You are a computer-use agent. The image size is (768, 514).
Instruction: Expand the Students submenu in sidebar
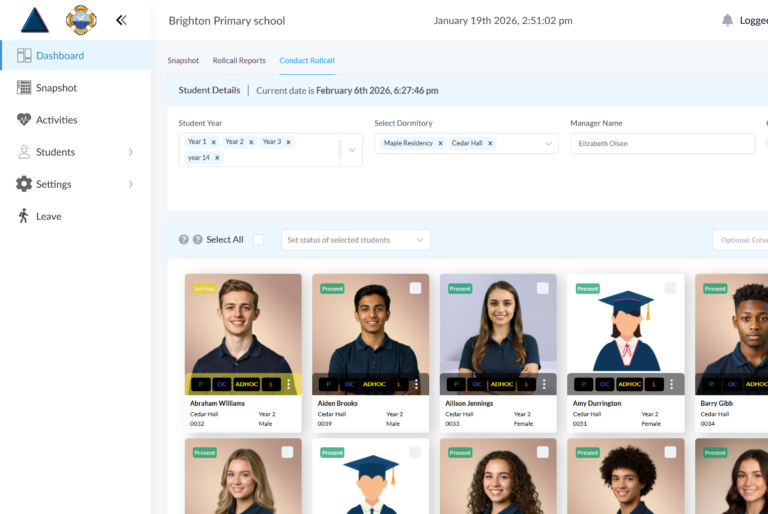pyautogui.click(x=131, y=152)
